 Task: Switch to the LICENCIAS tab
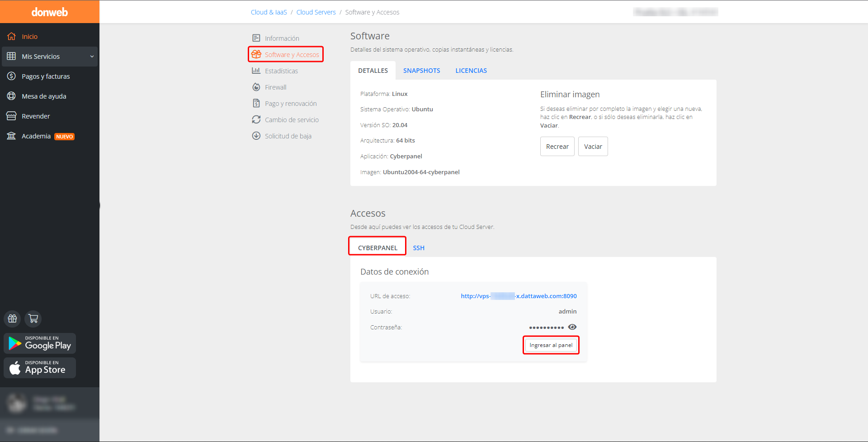471,71
